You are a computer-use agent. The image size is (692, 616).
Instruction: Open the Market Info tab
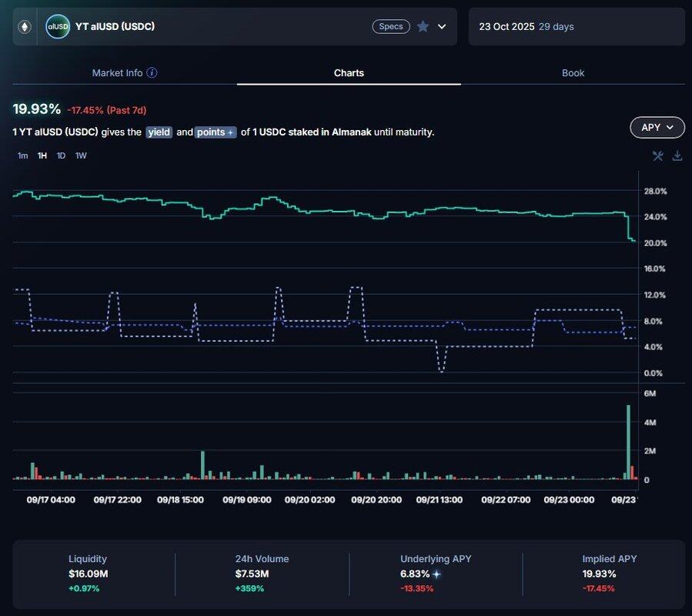pos(117,73)
